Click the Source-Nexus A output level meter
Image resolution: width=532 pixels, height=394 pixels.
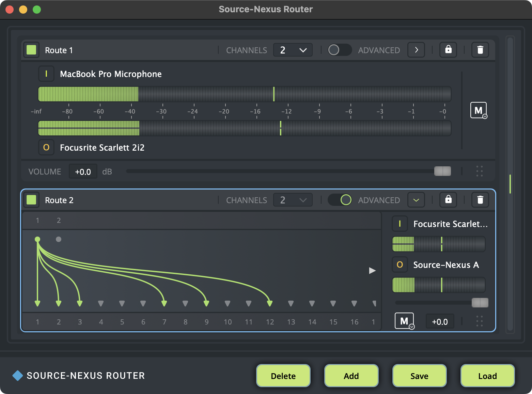click(439, 285)
